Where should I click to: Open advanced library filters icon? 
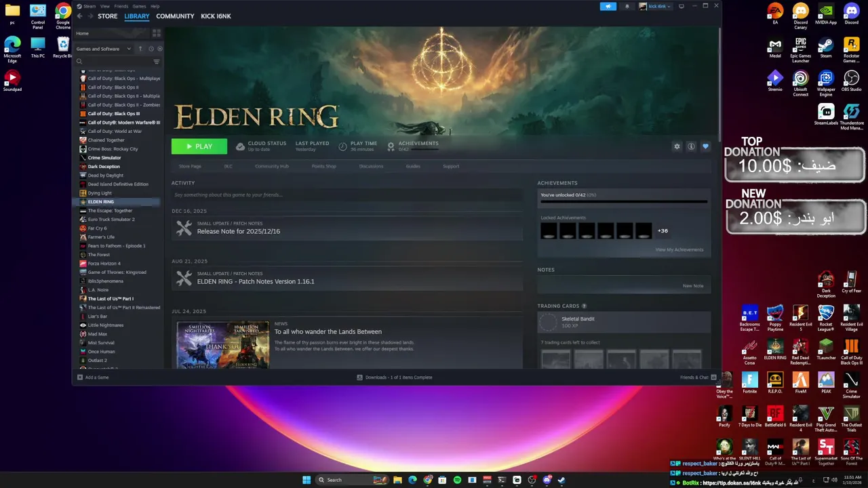pyautogui.click(x=157, y=62)
